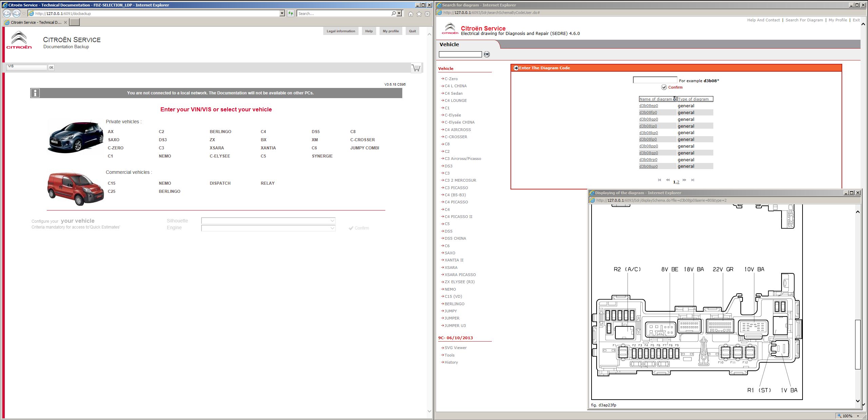This screenshot has width=868, height=420.
Task: Change the 100% zoom level control
Action: pos(847,416)
